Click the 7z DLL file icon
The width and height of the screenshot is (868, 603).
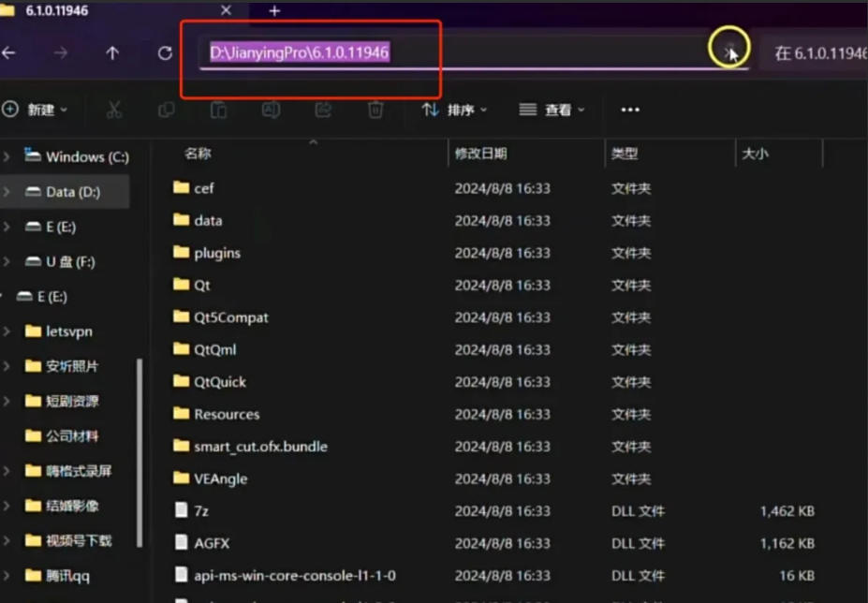point(181,510)
